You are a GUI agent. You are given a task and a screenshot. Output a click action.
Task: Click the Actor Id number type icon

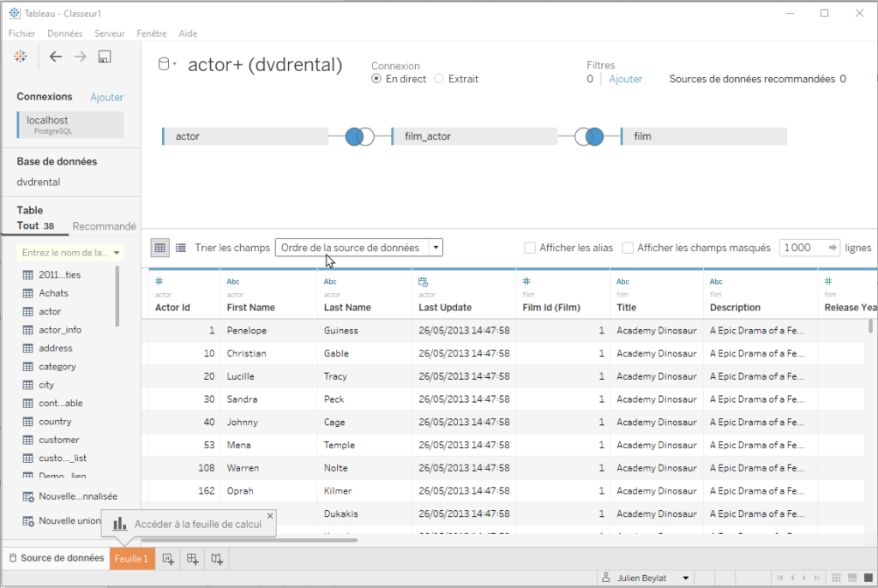pyautogui.click(x=159, y=282)
